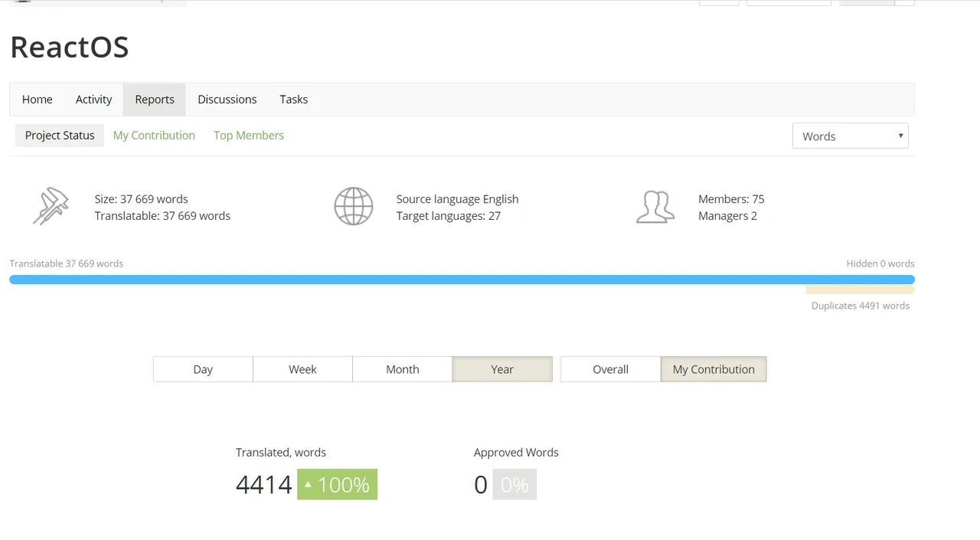Image resolution: width=980 pixels, height=540 pixels.
Task: Select Project Status sub-tab
Action: coord(60,136)
